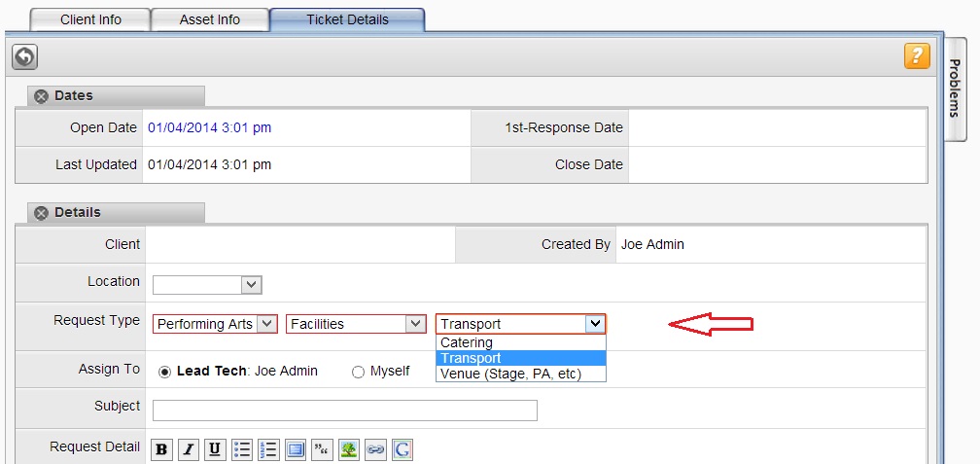980x464 pixels.
Task: Apply underline in Request Detail toolbar
Action: click(x=215, y=449)
